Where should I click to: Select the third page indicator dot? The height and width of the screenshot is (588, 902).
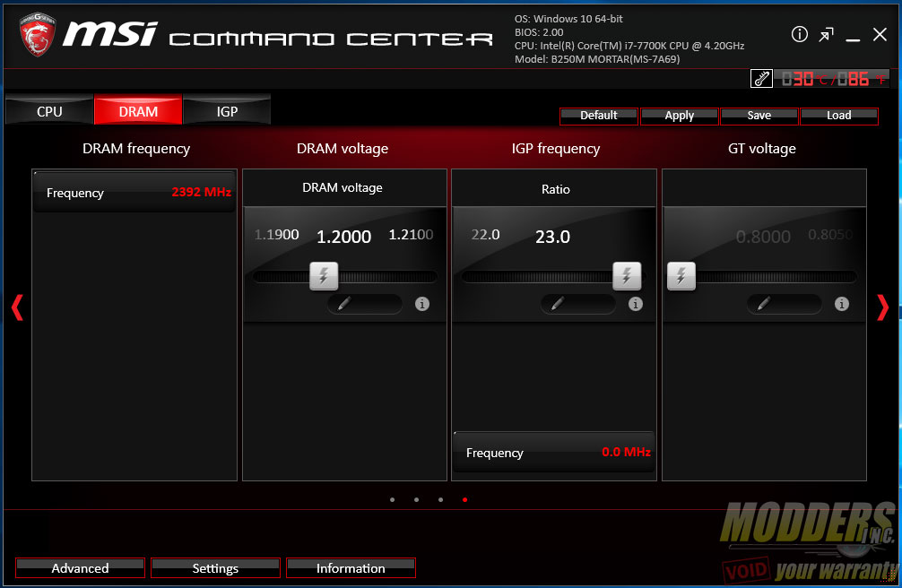point(440,499)
